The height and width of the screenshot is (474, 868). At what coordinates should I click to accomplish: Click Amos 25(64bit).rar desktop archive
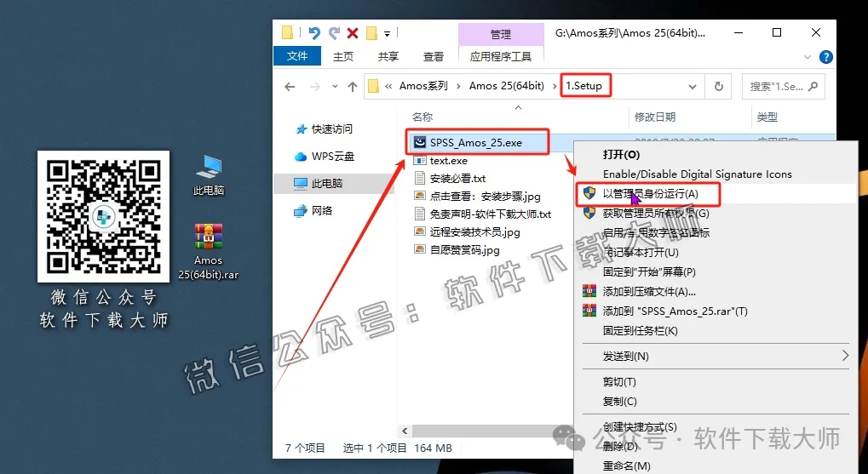tap(208, 251)
